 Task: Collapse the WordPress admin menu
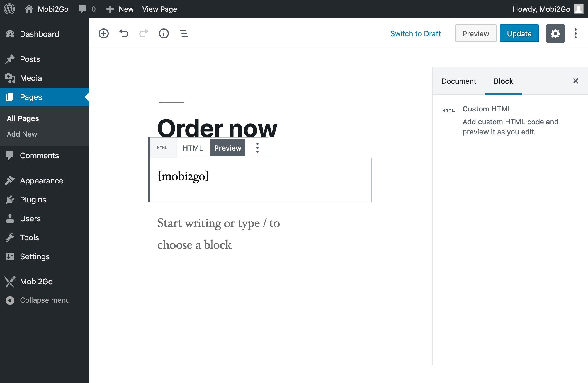(45, 300)
